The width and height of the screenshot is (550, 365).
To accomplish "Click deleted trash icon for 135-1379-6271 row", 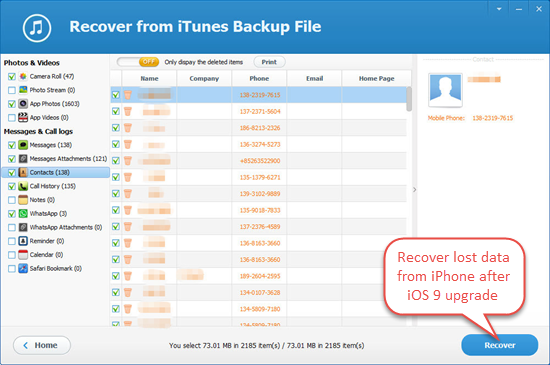I will [x=128, y=177].
